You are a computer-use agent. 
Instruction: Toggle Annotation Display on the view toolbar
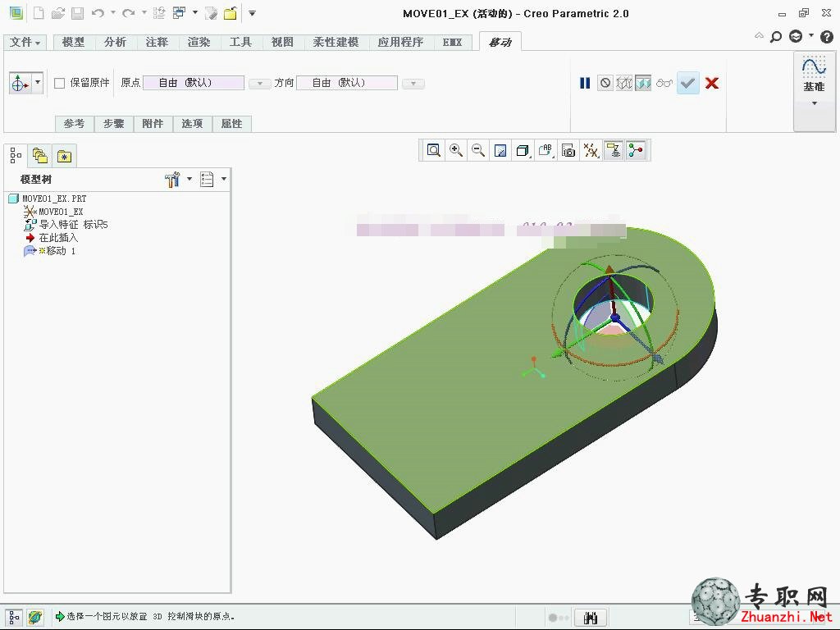click(x=613, y=151)
